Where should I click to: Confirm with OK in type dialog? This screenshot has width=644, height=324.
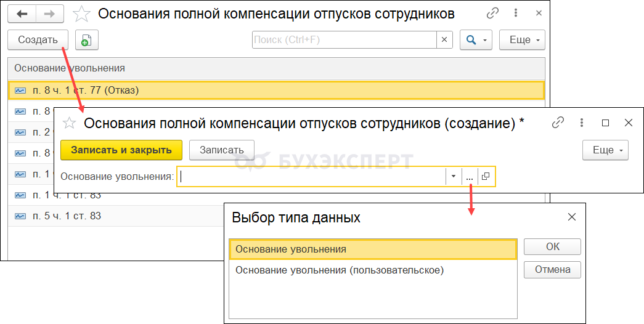pos(552,247)
